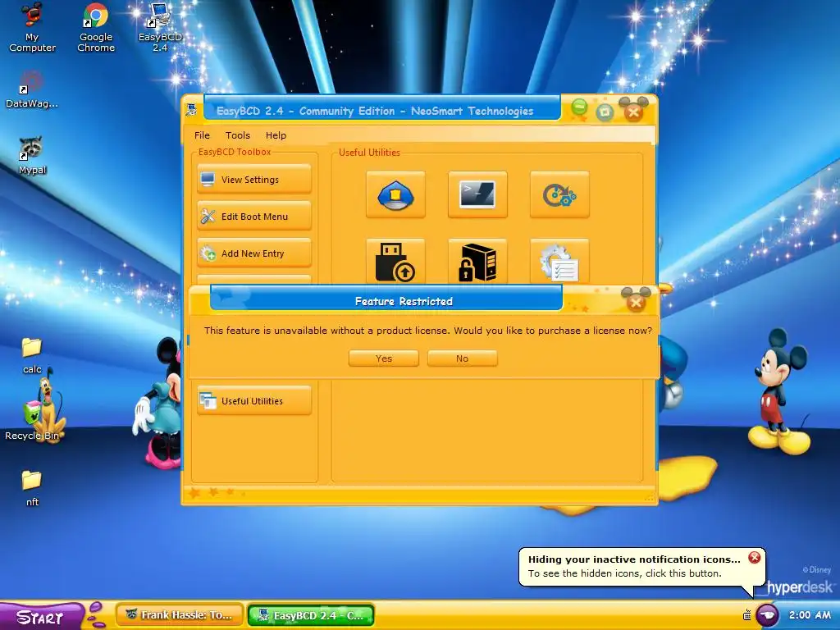This screenshot has width=840, height=630.
Task: Select the Useful Utilities toolbox button
Action: click(254, 400)
